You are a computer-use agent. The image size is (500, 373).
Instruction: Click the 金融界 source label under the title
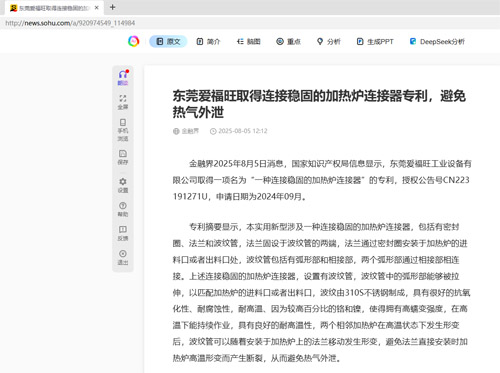[190, 131]
